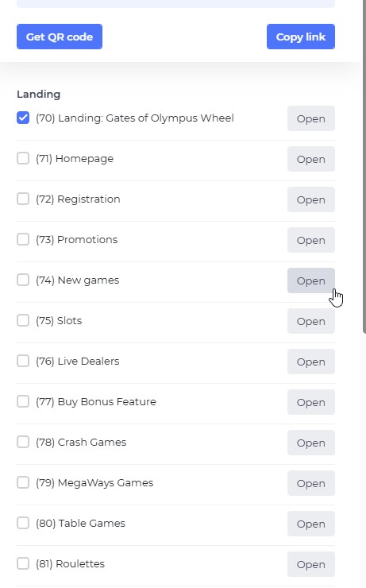Open the (77) Buy Bonus Feature page
Viewport: 366px width, 588px height.
[x=311, y=402]
